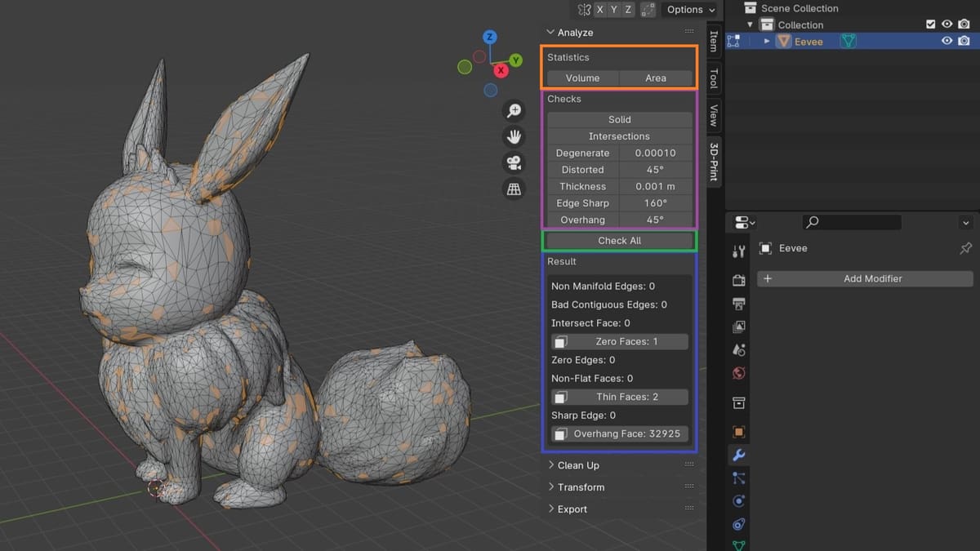Toggle Collection visibility eye icon
The image size is (980, 551).
pyautogui.click(x=947, y=24)
